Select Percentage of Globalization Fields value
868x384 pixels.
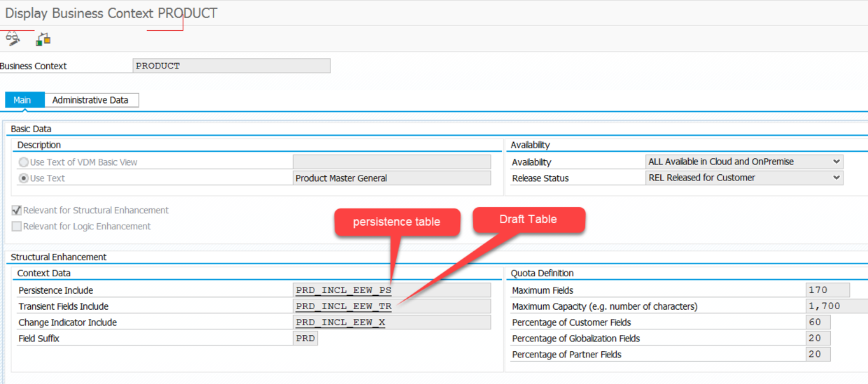coord(818,339)
